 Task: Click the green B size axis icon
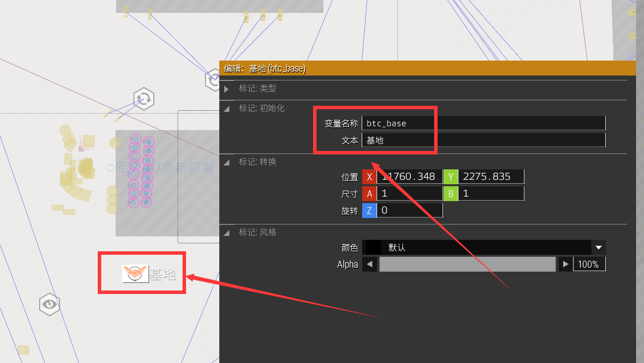[x=451, y=193]
